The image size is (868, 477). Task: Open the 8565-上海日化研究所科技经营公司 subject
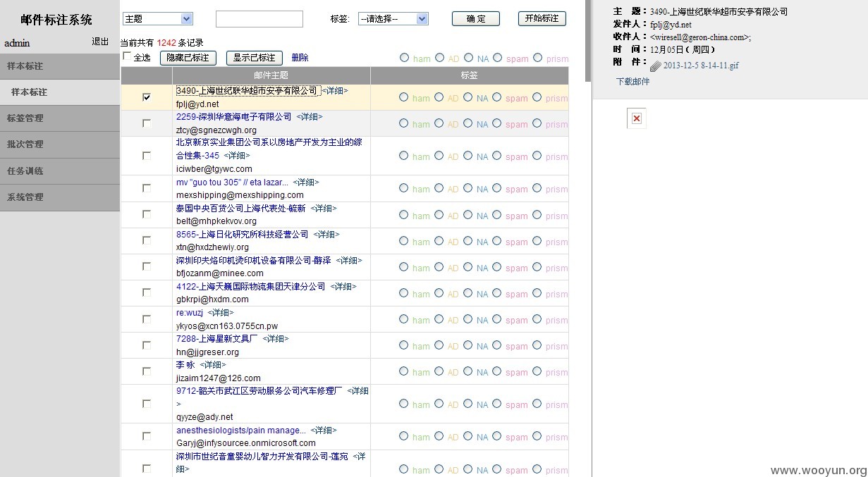pyautogui.click(x=242, y=235)
